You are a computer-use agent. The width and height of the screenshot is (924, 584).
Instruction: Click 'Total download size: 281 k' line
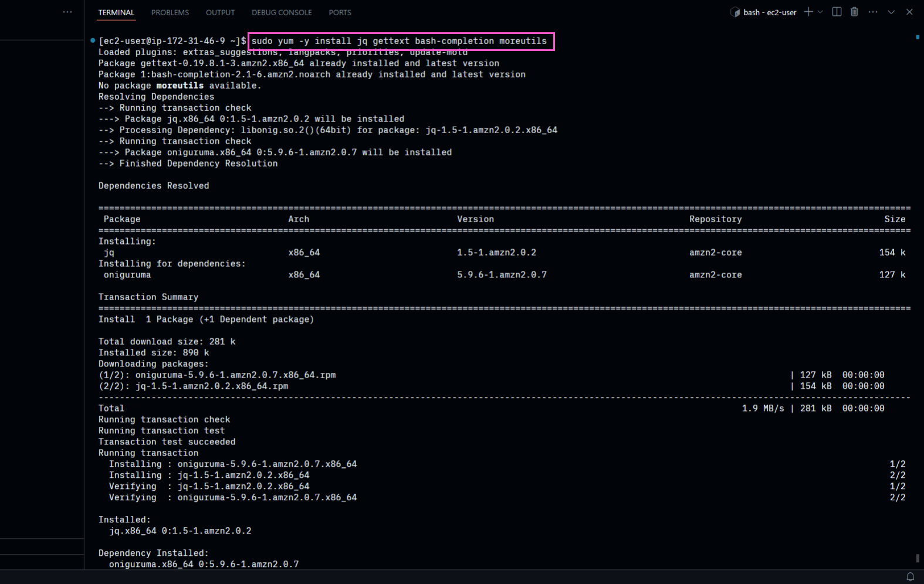167,342
